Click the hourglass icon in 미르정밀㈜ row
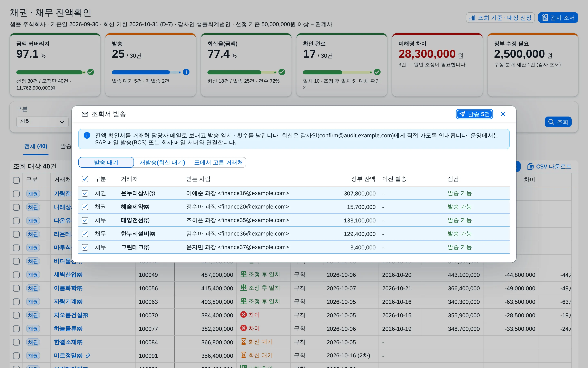 point(243,355)
